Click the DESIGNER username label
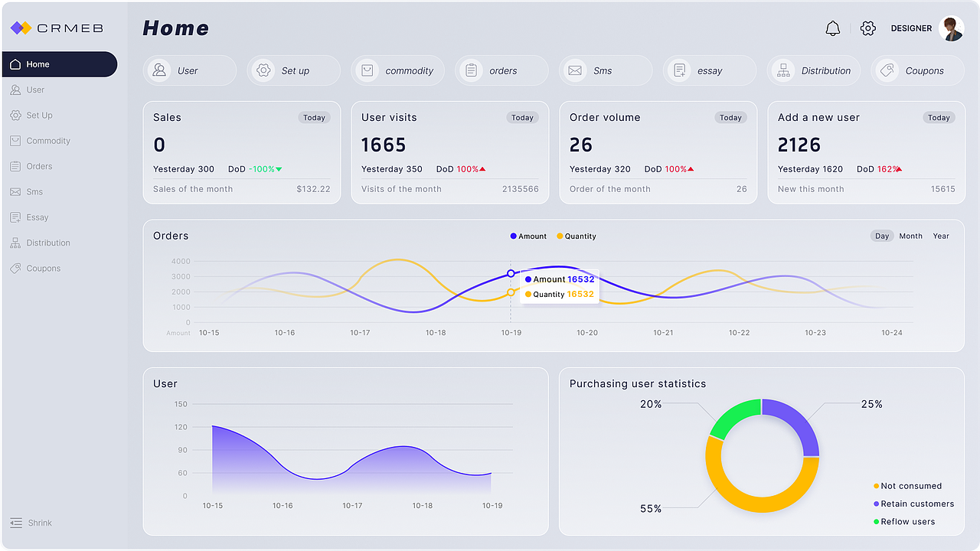 coord(911,28)
